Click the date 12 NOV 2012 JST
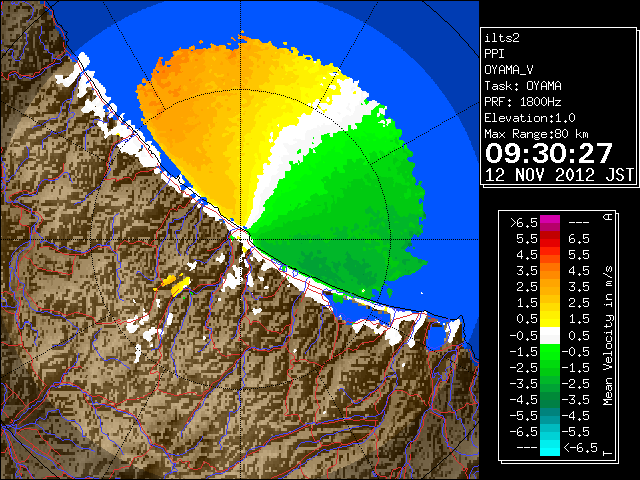 (559, 175)
